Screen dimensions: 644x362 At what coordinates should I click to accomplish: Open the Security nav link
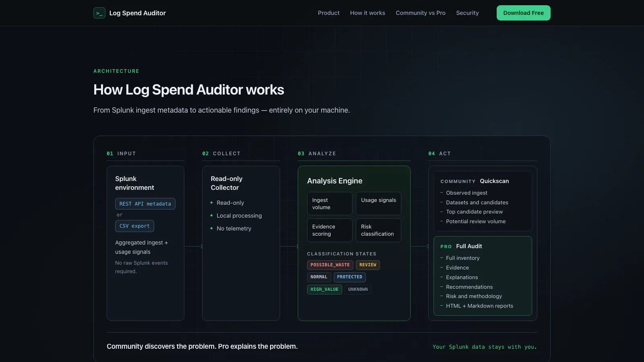pos(467,13)
